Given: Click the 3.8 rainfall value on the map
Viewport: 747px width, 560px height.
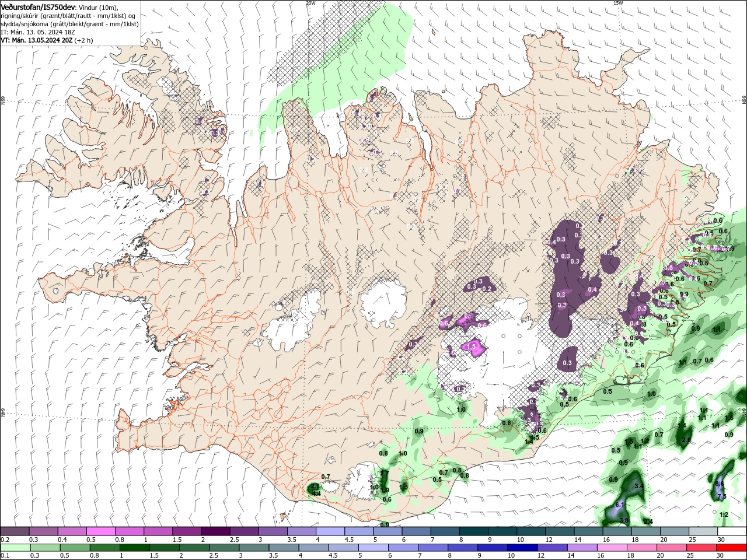Looking at the screenshot, I should 623,520.
